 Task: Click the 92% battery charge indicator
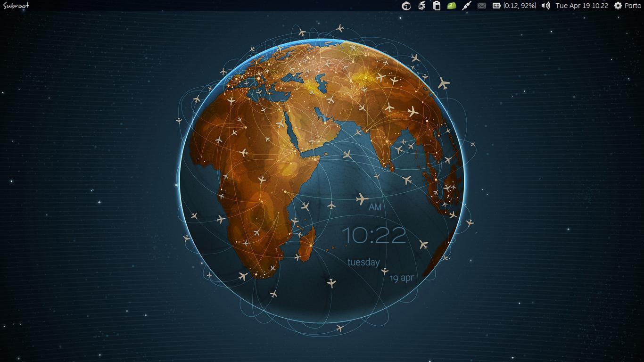[x=528, y=6]
